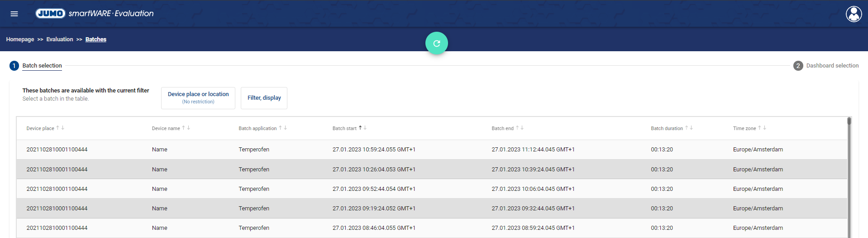
Task: Select batch starting at 10:59:24.055
Action: pos(373,150)
